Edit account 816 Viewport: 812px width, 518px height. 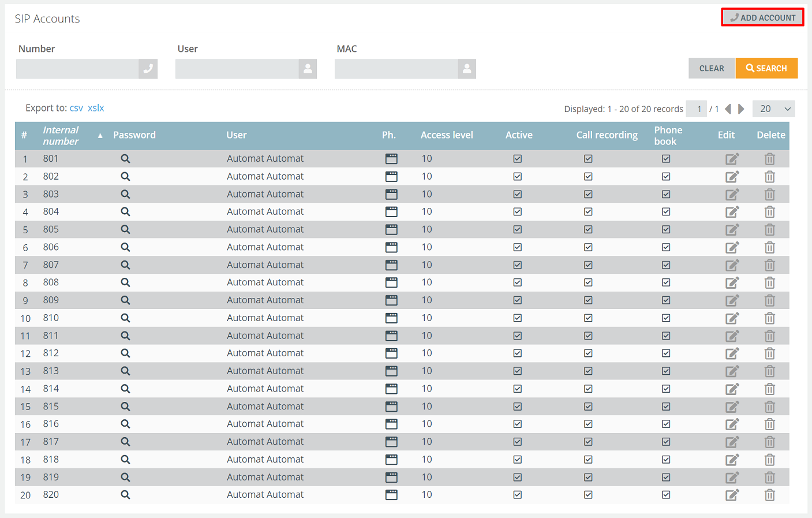point(732,424)
